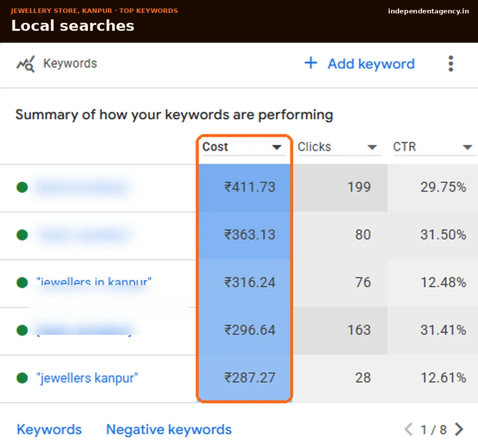Go to the next page arrow
This screenshot has height=448, width=478.
point(459,430)
